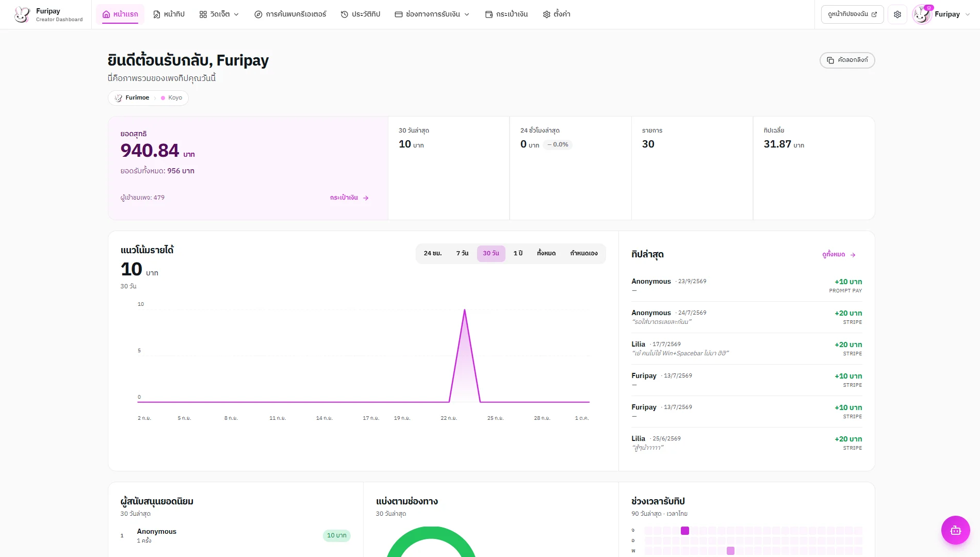Open กระเป๋าเงิน in the top navigation
980x557 pixels.
pos(507,14)
